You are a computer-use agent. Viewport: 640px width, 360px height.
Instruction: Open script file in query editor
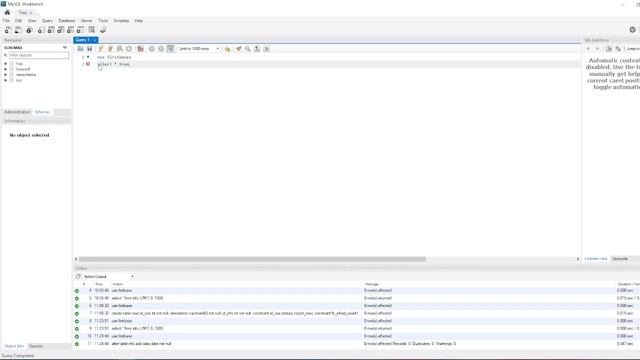pyautogui.click(x=80, y=49)
